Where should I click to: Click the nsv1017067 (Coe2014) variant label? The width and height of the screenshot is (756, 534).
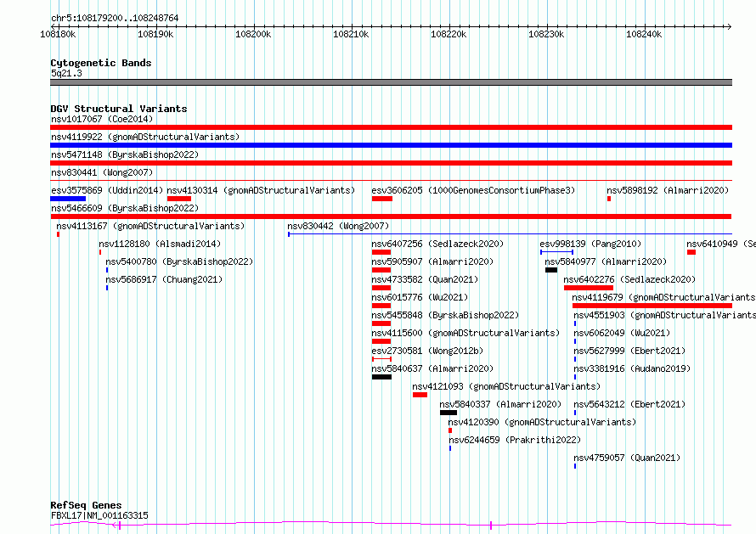pos(102,119)
